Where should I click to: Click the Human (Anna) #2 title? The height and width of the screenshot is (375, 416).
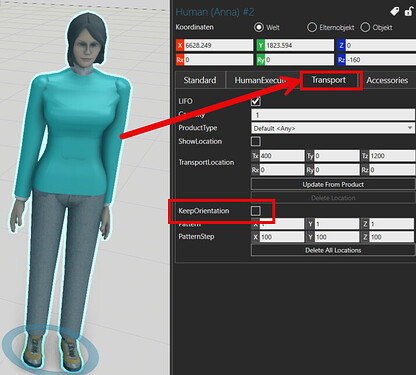tap(215, 12)
